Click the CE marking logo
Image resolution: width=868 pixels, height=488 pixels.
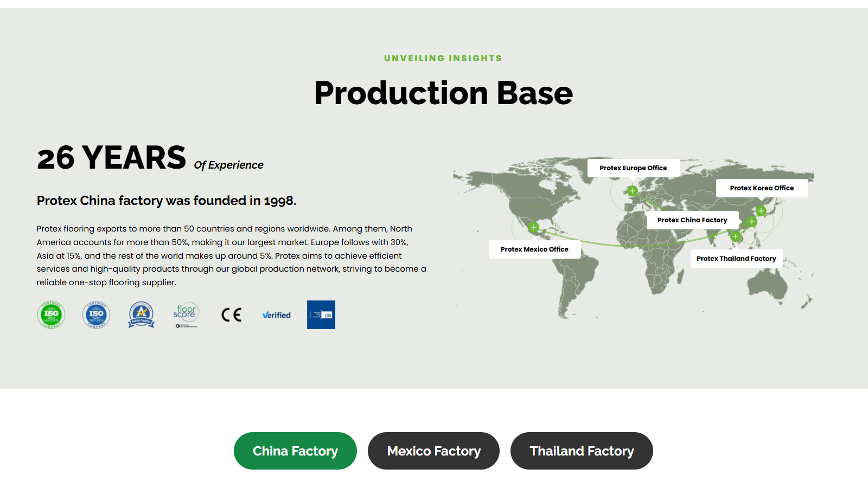pyautogui.click(x=231, y=314)
